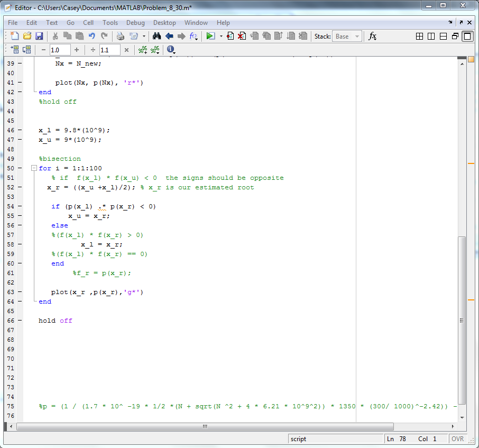Open the printer-adjacent publish dropdown arrow
Image resolution: width=479 pixels, height=448 pixels.
point(144,36)
